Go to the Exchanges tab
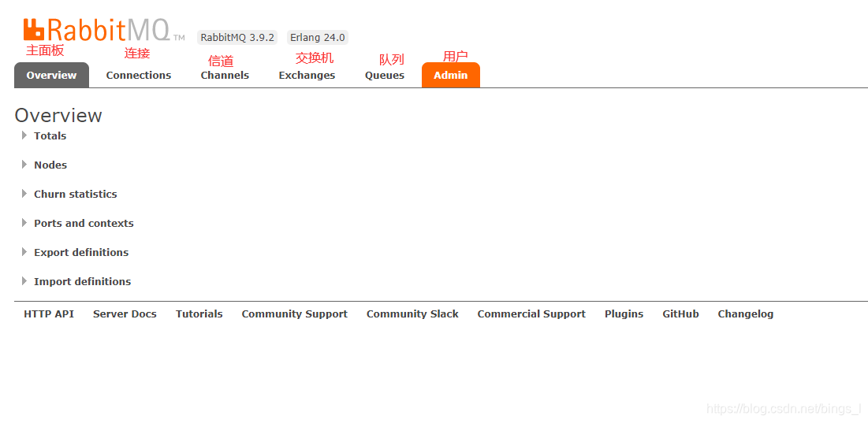The height and width of the screenshot is (423, 868). pos(307,75)
